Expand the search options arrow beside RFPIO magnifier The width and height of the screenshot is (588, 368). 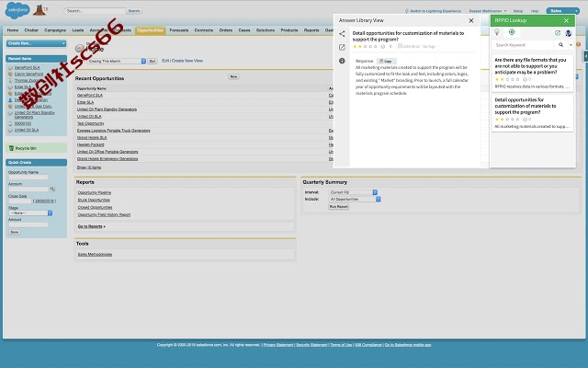click(x=571, y=45)
